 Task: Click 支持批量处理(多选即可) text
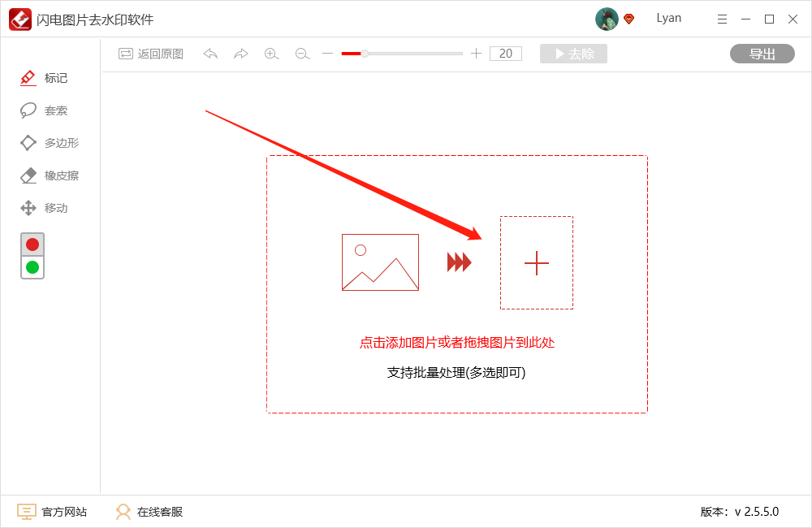point(456,373)
